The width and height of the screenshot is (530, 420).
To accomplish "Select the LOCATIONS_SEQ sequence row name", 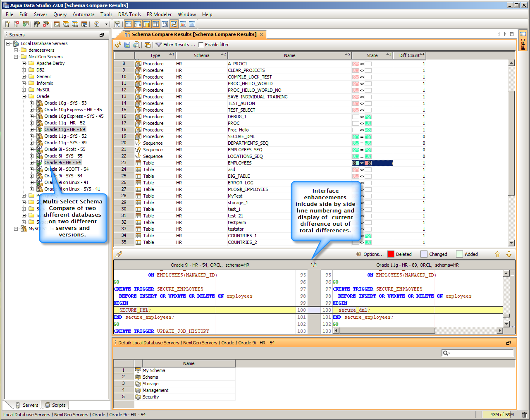I will point(245,156).
